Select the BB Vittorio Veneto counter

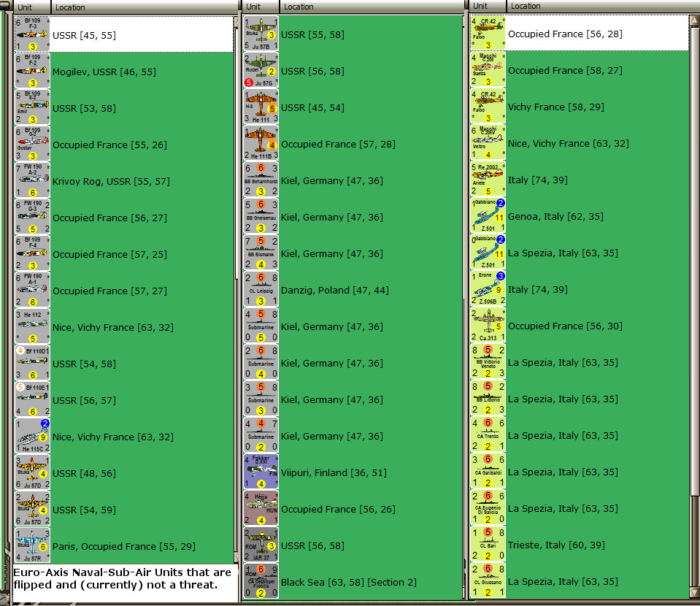[488, 361]
